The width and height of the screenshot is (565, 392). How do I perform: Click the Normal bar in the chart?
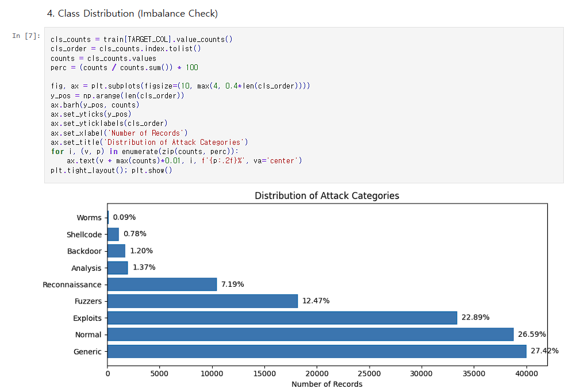(310, 335)
